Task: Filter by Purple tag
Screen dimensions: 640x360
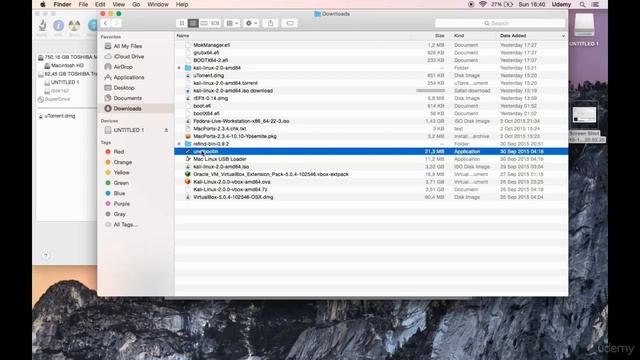Action: (x=121, y=204)
